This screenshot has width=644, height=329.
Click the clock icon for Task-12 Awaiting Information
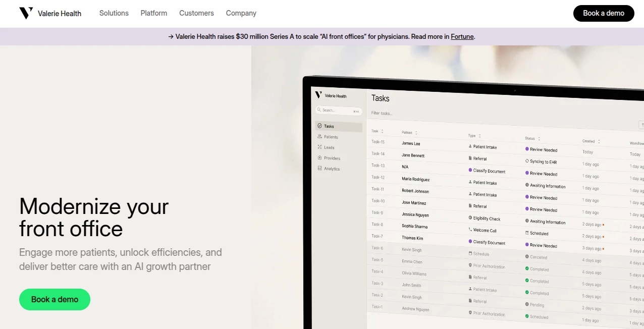point(527,185)
